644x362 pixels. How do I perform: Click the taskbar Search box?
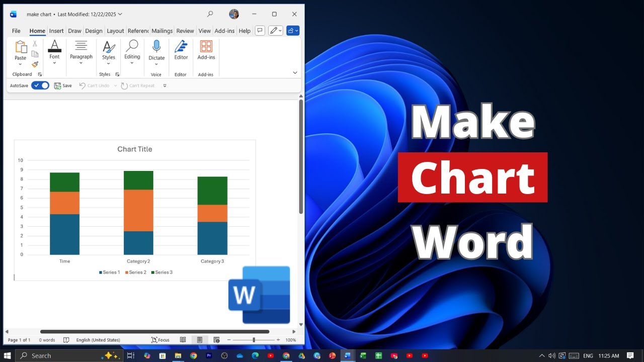(69, 355)
